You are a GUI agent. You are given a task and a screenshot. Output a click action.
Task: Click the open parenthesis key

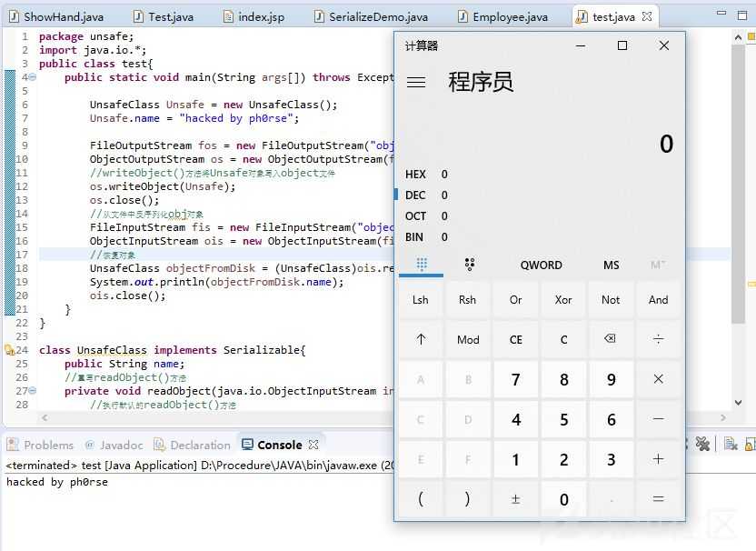(x=421, y=499)
